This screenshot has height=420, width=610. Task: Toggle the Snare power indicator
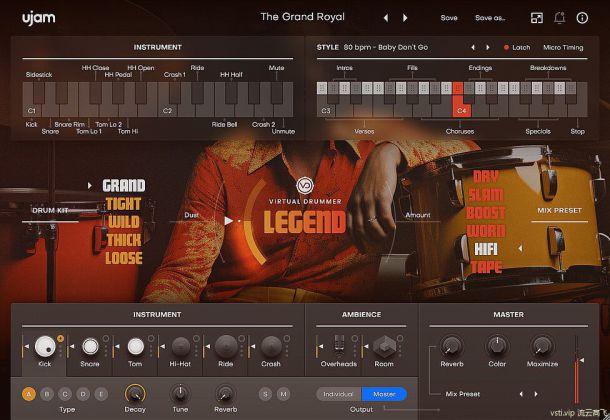pos(105,338)
